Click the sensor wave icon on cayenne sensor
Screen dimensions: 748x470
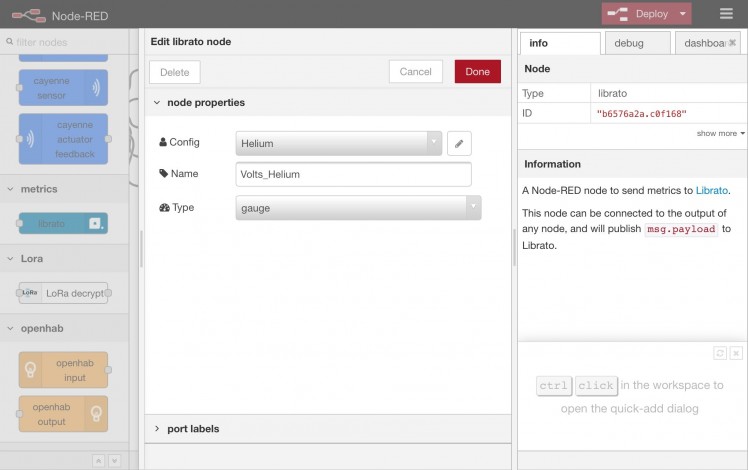click(x=96, y=87)
